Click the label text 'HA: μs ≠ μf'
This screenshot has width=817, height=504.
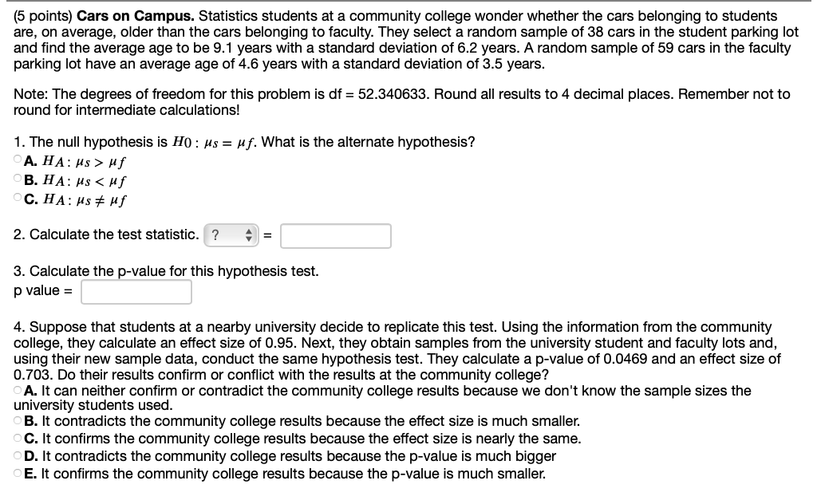84,200
